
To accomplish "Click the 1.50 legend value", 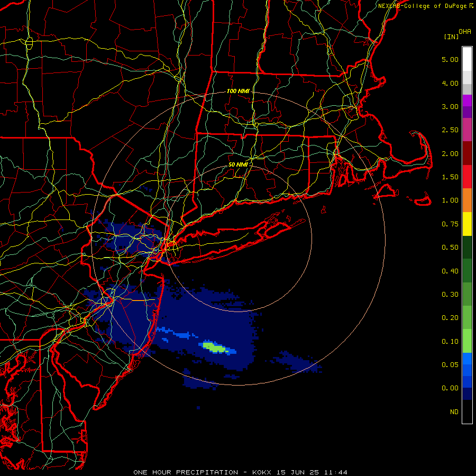I will tap(450, 177).
